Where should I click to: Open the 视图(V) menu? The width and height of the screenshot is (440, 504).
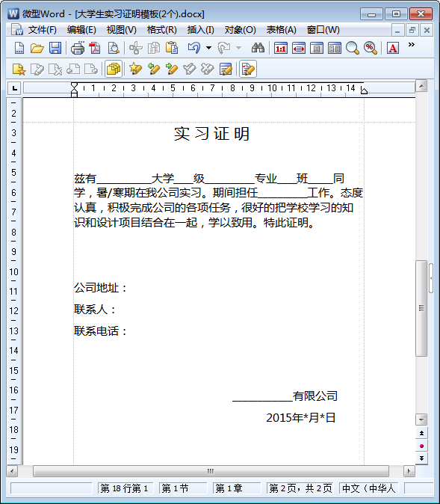pos(122,30)
